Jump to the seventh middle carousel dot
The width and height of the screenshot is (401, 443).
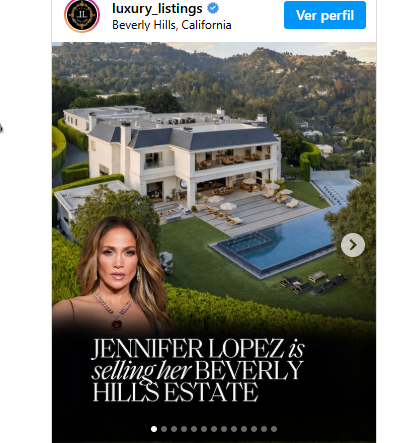(214, 429)
